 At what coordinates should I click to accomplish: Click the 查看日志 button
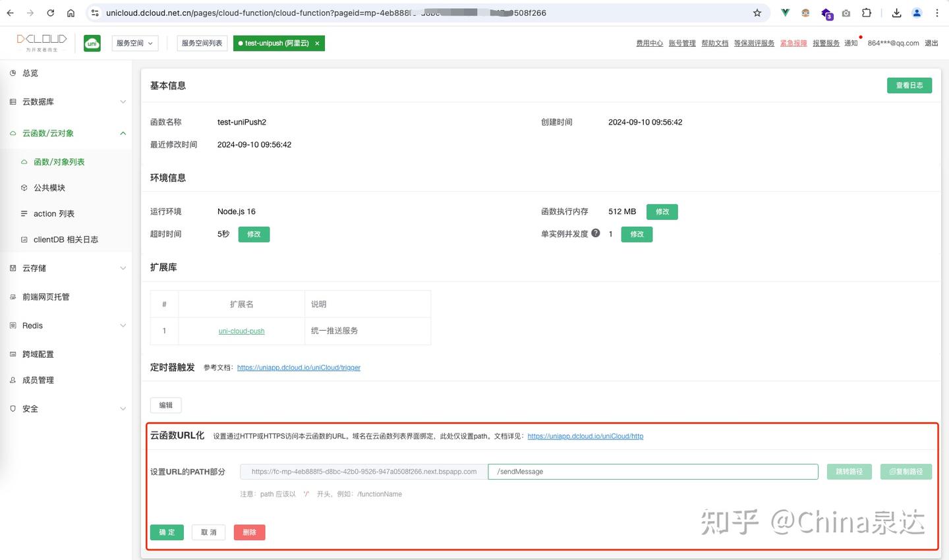click(909, 85)
